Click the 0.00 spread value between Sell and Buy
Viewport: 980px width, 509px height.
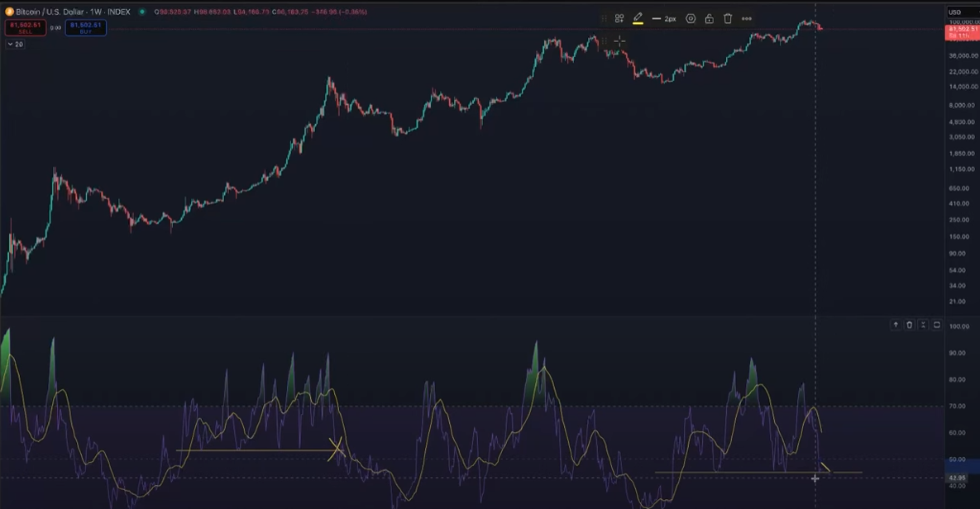tap(55, 27)
